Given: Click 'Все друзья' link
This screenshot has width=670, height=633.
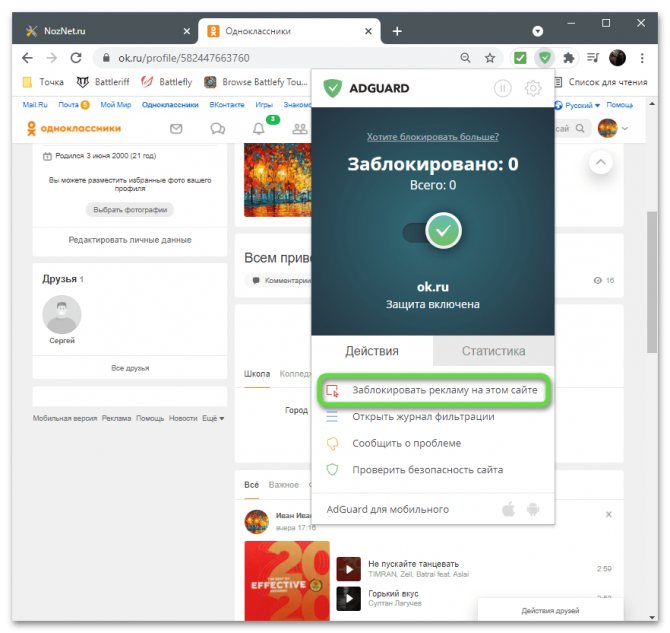Looking at the screenshot, I should pyautogui.click(x=130, y=368).
